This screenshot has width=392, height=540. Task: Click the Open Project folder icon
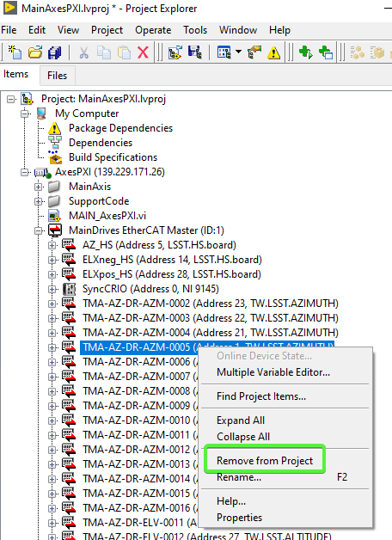(x=34, y=52)
